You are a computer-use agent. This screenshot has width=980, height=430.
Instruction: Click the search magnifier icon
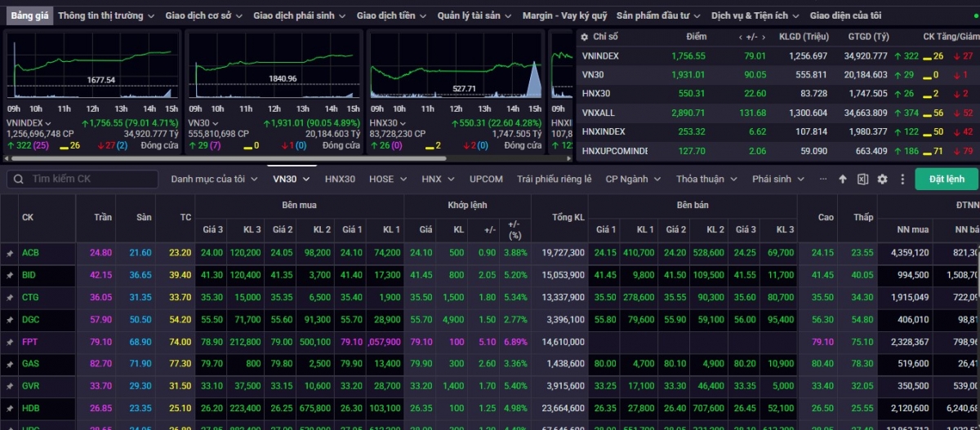coord(18,180)
